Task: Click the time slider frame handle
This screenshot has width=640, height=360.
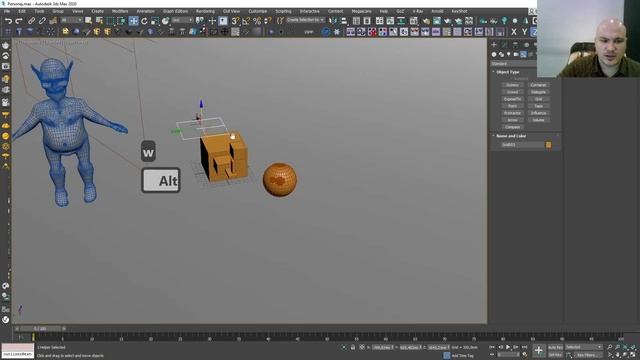Action: 40,329
